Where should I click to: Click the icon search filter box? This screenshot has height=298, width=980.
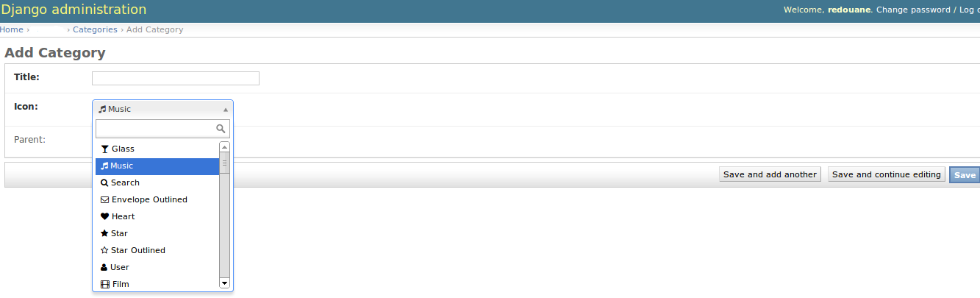[162, 129]
